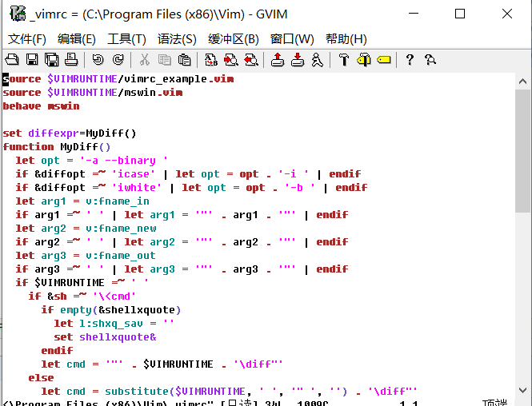The image size is (532, 406).
Task: Click 'mswin.vim' in the second source line
Action: [x=154, y=93]
